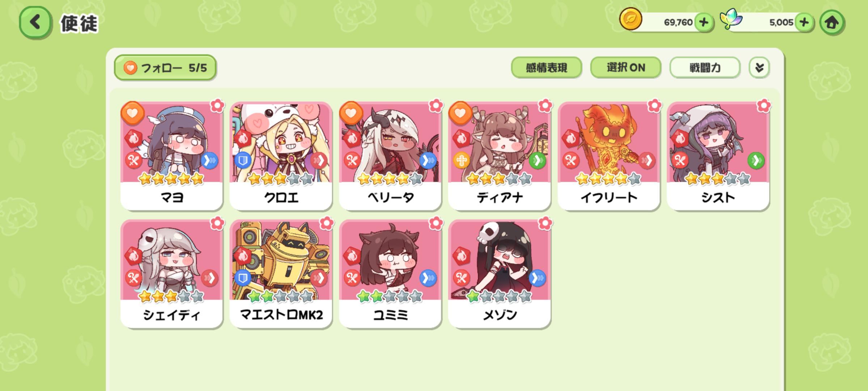Click the flower badge on メゾン card

[545, 223]
